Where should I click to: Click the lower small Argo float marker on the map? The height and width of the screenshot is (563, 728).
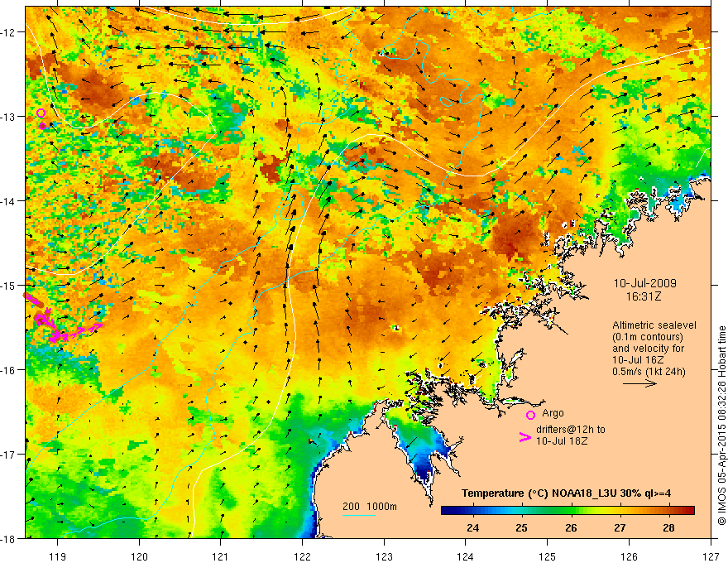[x=43, y=126]
